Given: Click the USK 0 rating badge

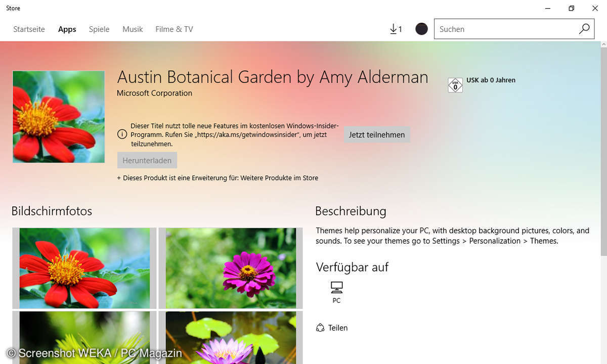Looking at the screenshot, I should click(455, 85).
